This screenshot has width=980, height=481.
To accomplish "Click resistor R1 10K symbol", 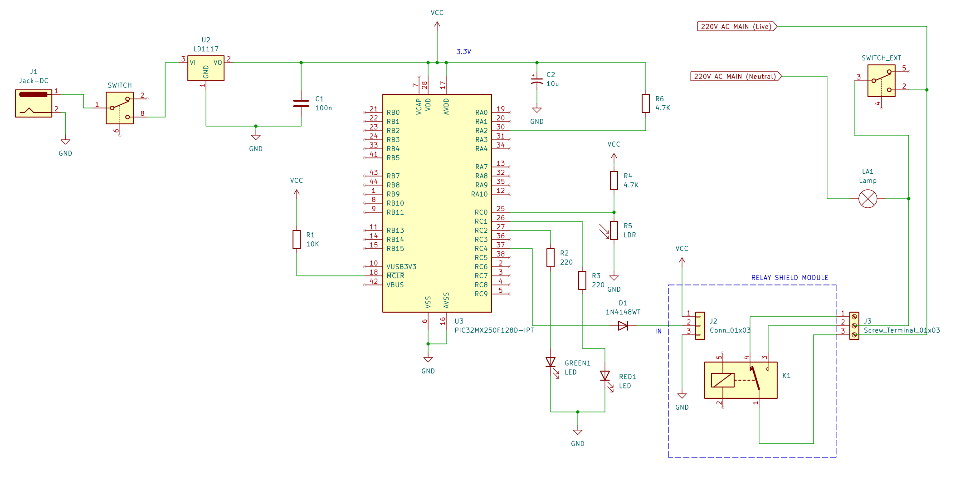I will [297, 240].
